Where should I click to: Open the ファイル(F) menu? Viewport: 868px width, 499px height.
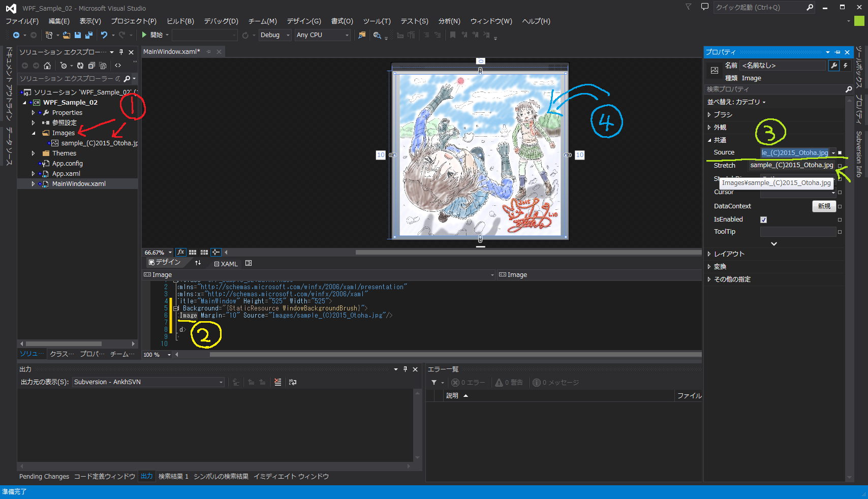coord(22,21)
